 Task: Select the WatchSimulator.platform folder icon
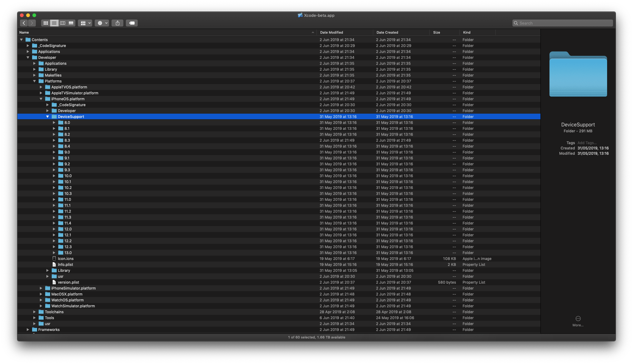click(48, 306)
